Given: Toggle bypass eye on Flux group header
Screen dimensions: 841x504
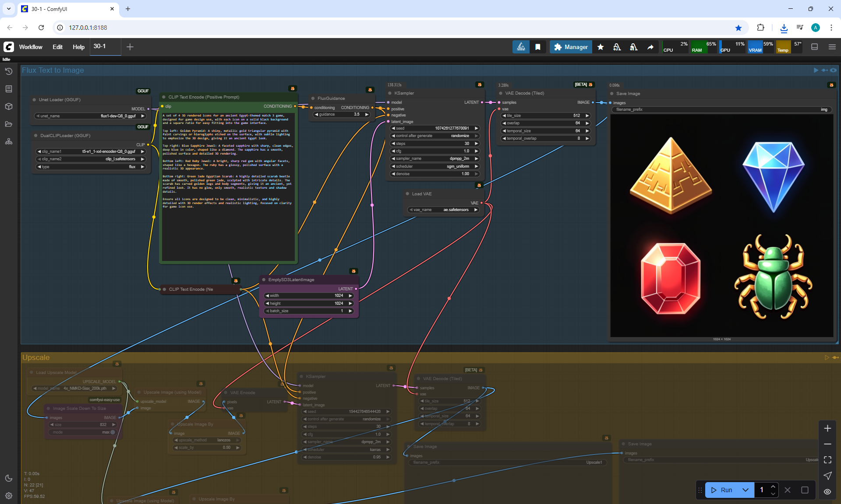Looking at the screenshot, I should [833, 70].
